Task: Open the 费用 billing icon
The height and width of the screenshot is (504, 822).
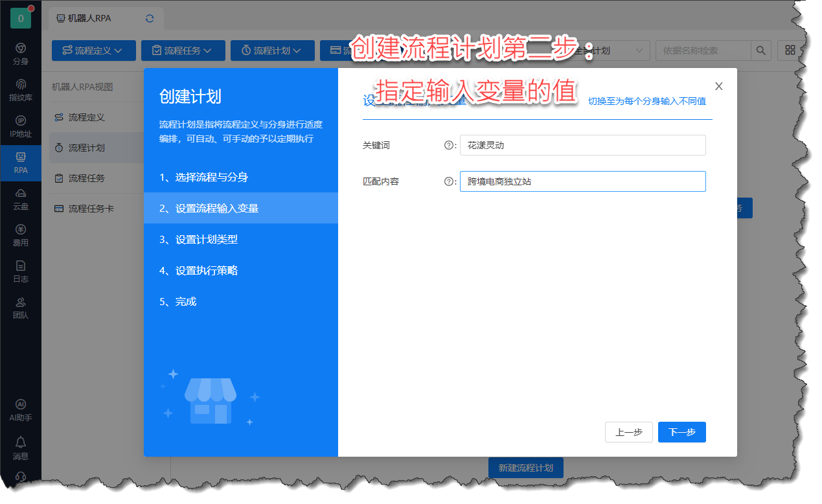Action: point(21,236)
